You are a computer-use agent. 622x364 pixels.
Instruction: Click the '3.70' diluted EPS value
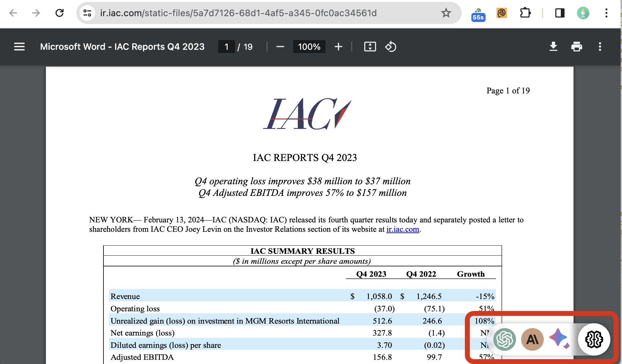(x=384, y=345)
